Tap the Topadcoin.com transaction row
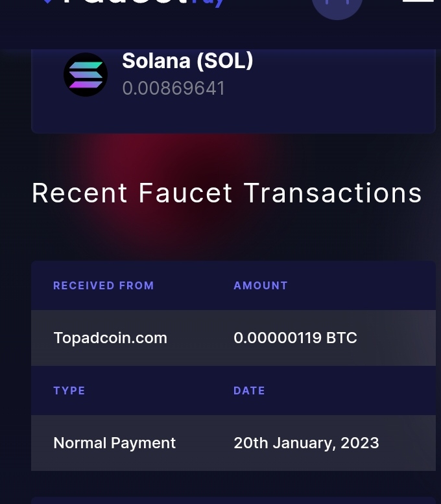Viewport: 441px width, 504px height. coord(233,338)
